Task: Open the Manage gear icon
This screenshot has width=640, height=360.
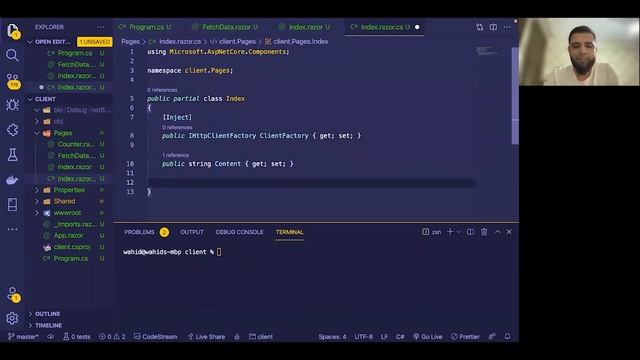Action: [12, 318]
